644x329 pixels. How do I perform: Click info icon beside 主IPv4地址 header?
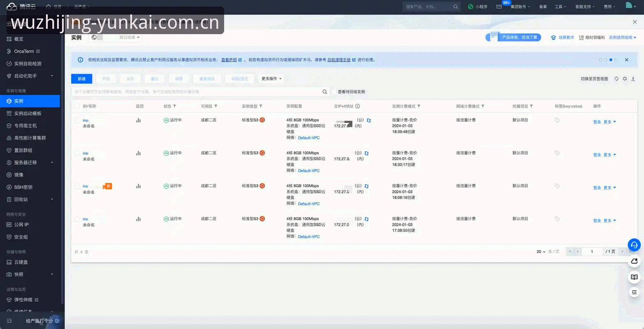coord(357,106)
